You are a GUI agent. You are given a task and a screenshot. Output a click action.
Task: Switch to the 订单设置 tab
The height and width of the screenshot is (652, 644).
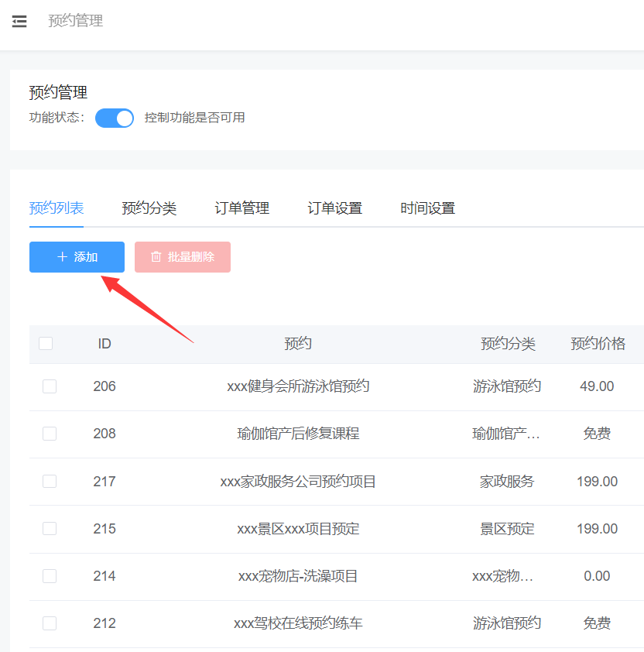[334, 208]
